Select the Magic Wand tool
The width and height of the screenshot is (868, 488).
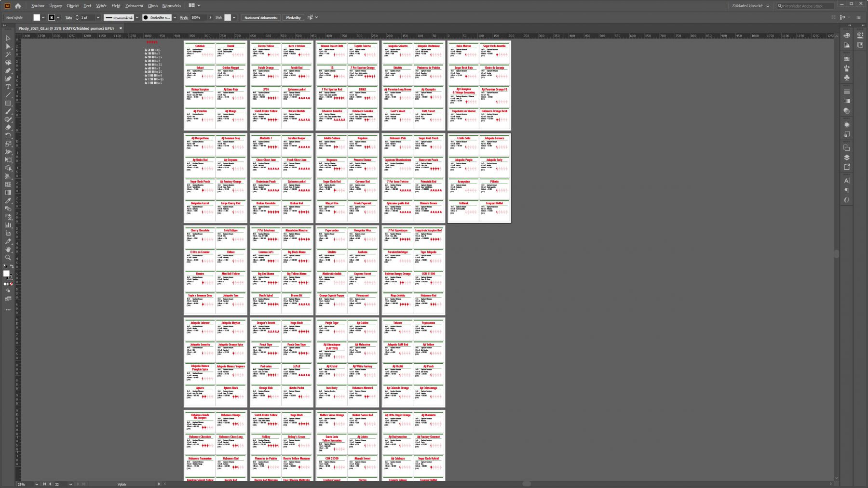click(x=8, y=54)
